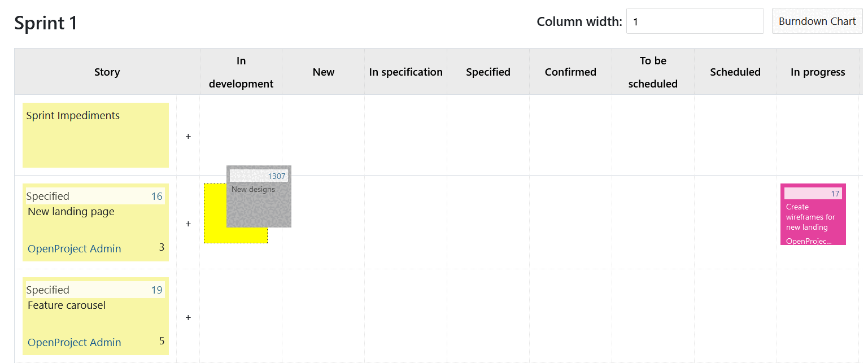Viewport: 868px width, 363px height.
Task: Click the In development column header
Action: pos(241,72)
